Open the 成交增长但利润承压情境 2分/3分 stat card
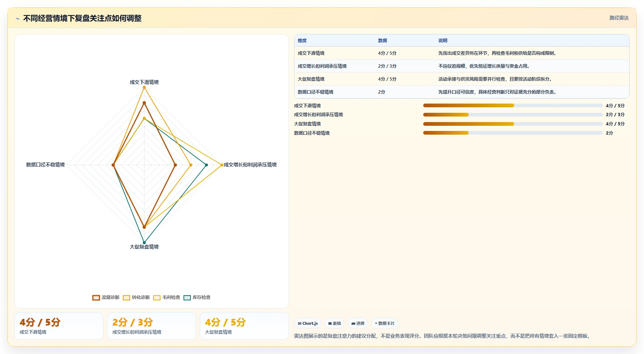 152,326
